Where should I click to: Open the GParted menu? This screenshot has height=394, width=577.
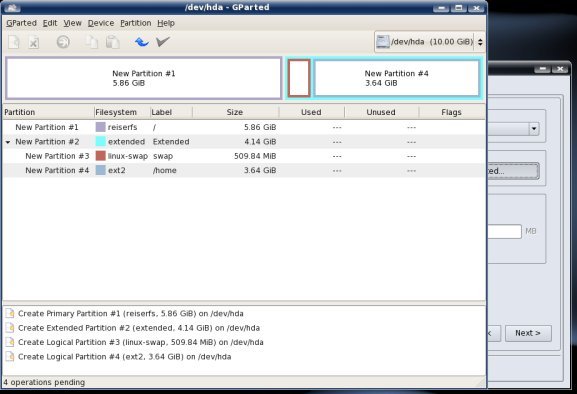(x=21, y=23)
